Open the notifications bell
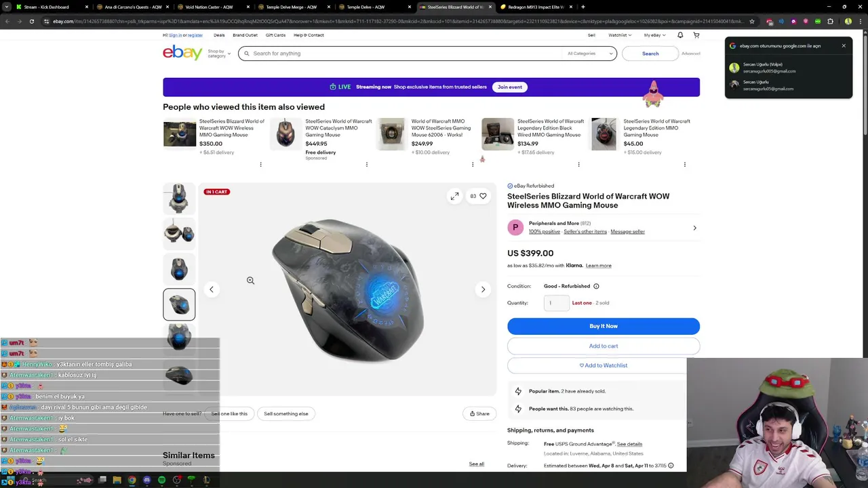868x488 pixels. 680,35
